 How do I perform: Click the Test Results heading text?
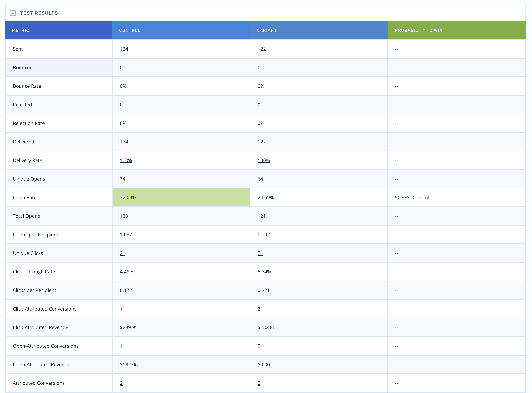39,13
